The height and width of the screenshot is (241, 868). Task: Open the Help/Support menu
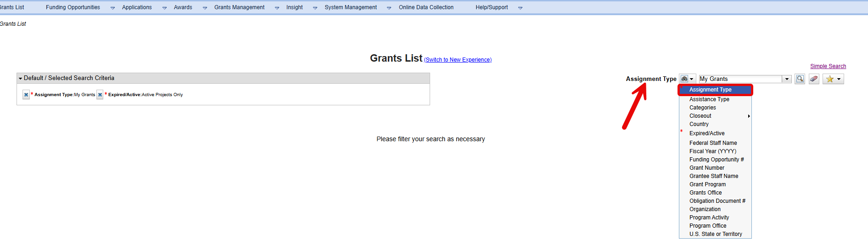(x=492, y=7)
